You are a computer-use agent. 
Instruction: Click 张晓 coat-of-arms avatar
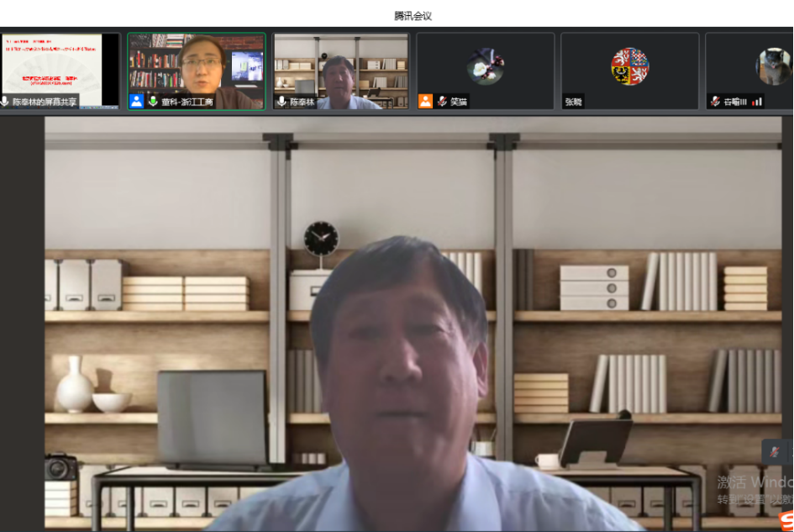(630, 66)
